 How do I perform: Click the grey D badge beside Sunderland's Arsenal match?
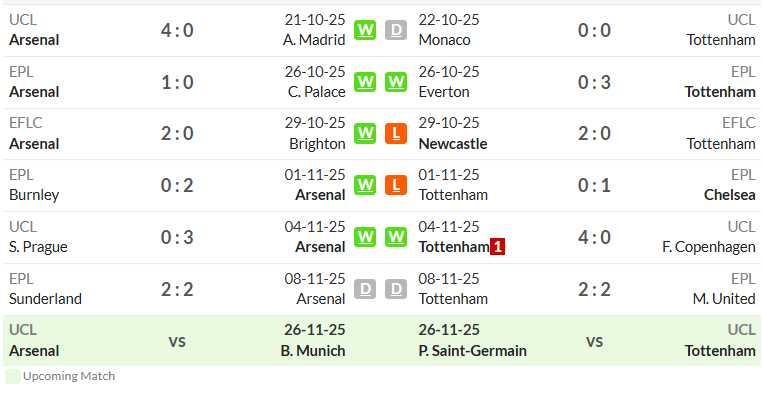(365, 289)
